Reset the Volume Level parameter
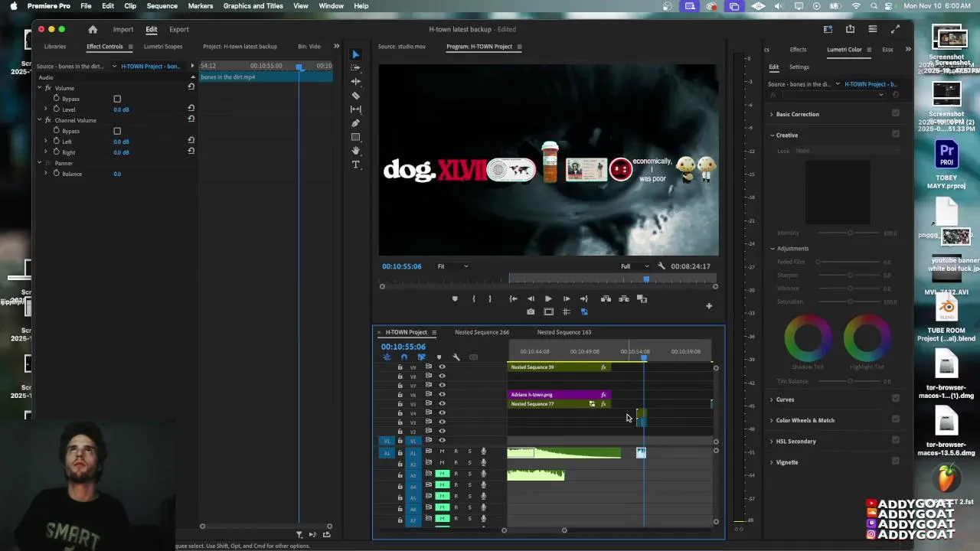This screenshot has width=980, height=551. click(191, 108)
